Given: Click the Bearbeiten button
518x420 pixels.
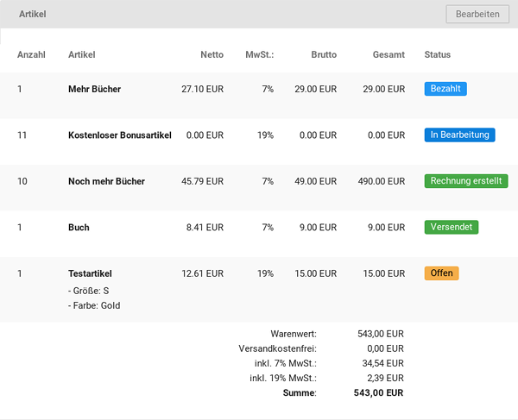Looking at the screenshot, I should 477,14.
